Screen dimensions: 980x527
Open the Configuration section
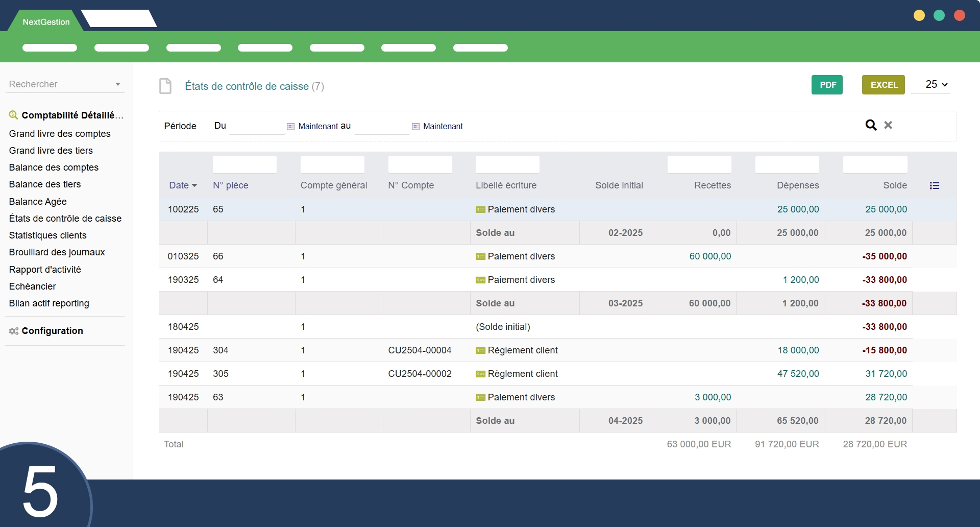point(52,331)
